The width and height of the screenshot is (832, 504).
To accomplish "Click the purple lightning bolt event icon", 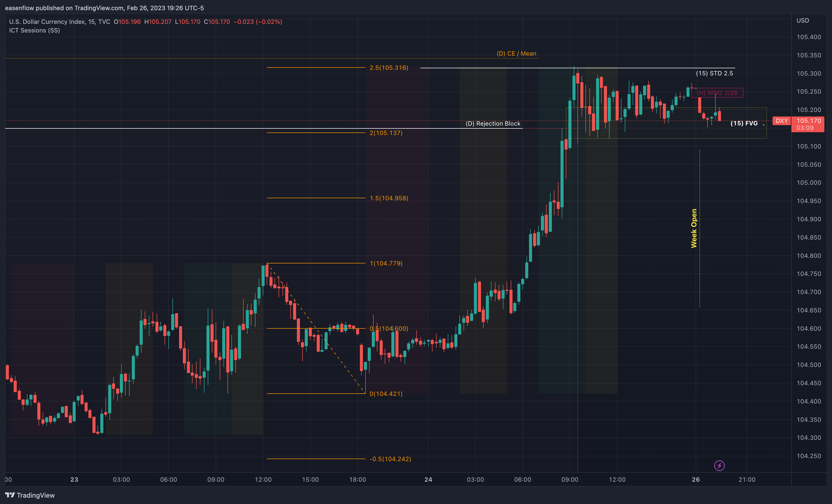I will [x=719, y=466].
